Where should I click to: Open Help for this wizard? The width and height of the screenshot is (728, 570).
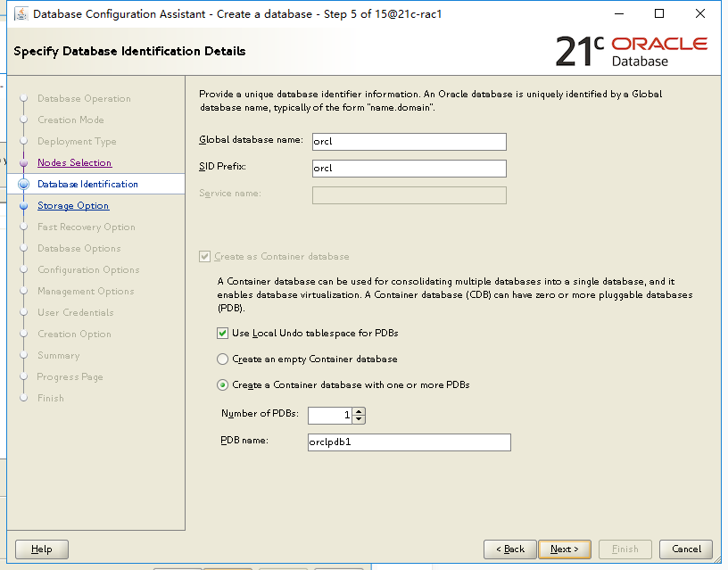[x=42, y=549]
